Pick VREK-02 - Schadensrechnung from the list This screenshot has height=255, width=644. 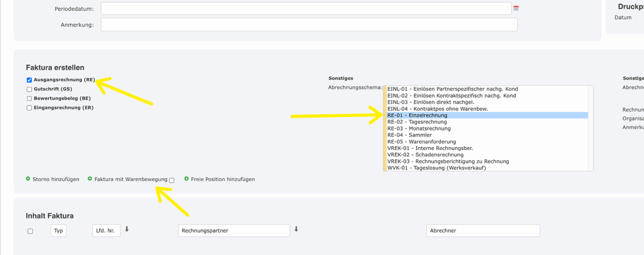[425, 155]
